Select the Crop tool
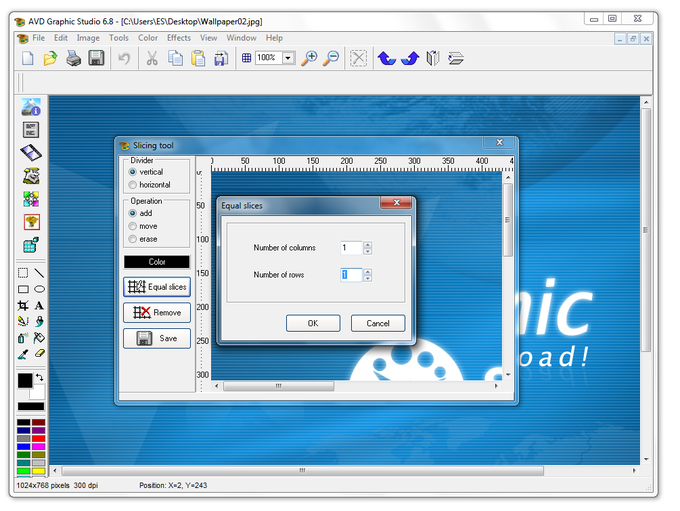The height and width of the screenshot is (511, 680). pos(23,305)
